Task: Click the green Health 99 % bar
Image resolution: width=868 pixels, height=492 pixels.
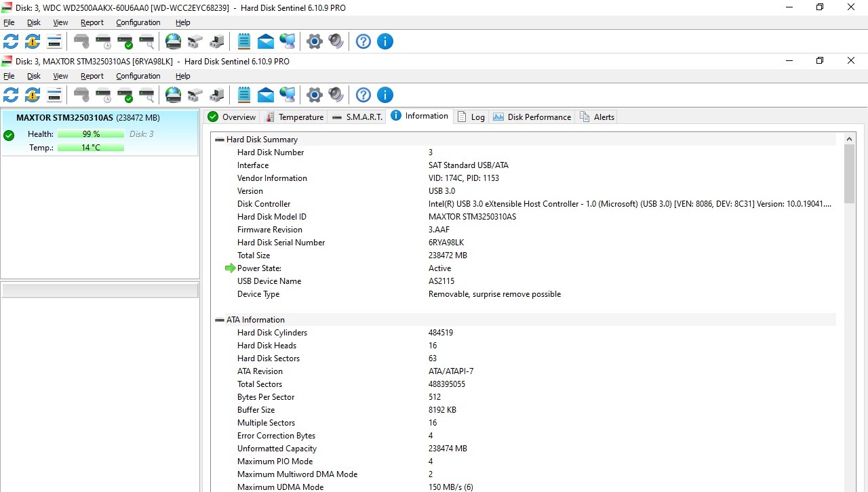Action: [91, 134]
